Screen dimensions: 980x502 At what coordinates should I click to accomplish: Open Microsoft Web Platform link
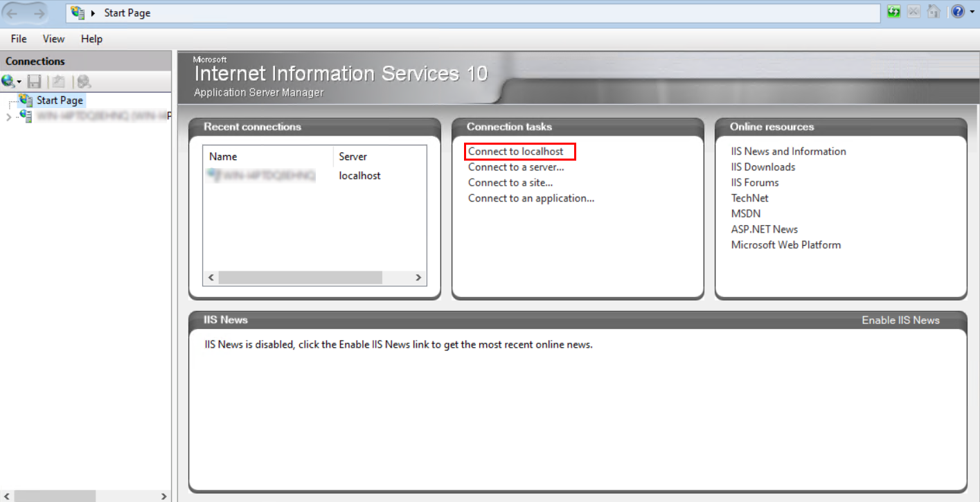pyautogui.click(x=786, y=245)
